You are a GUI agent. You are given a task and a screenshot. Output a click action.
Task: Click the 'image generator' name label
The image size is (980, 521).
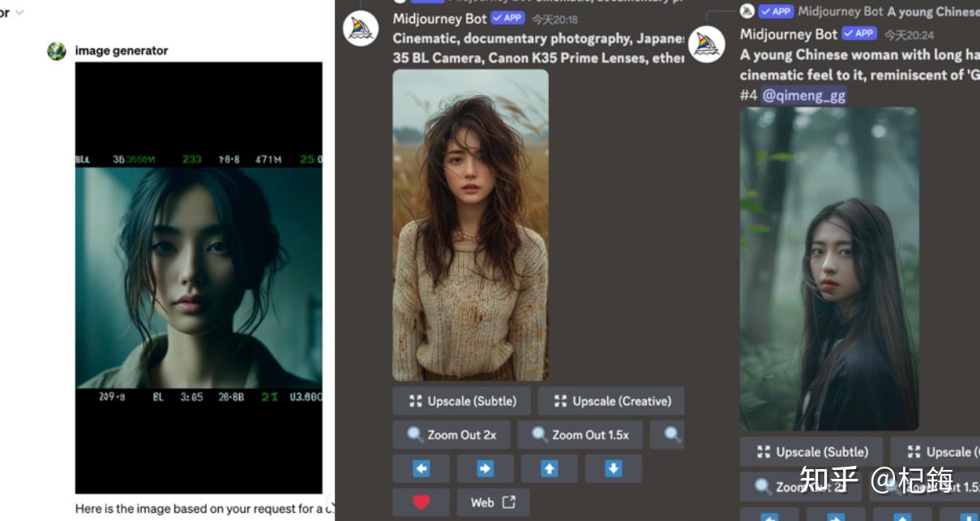point(122,50)
